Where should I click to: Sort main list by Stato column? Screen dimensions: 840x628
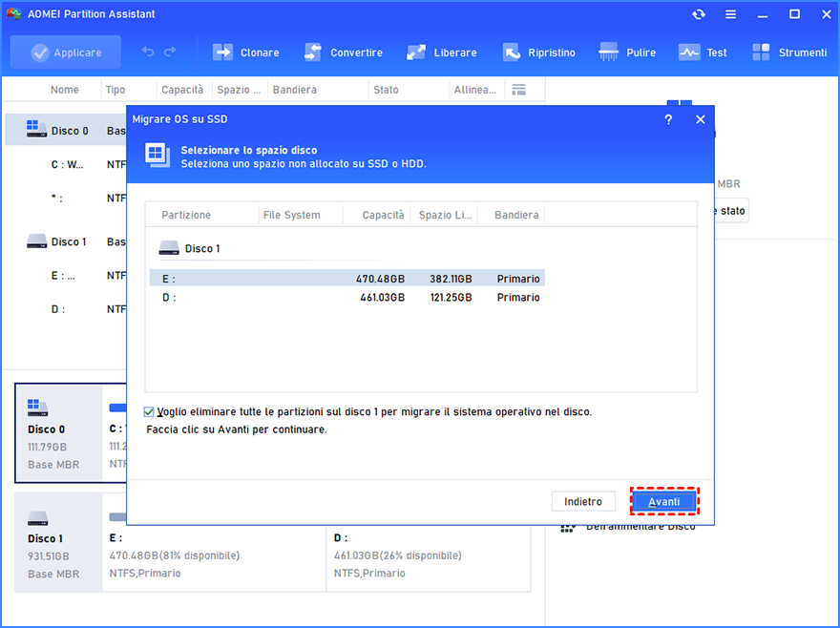[386, 90]
